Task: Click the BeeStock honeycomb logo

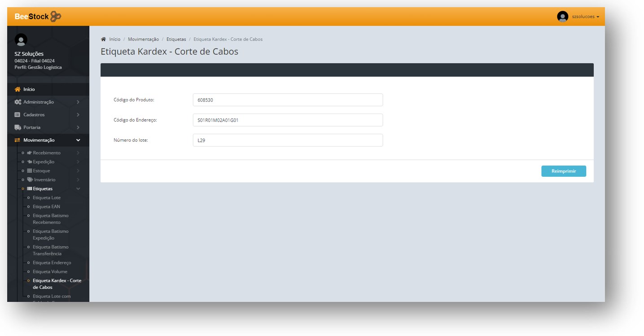Action: [56, 17]
